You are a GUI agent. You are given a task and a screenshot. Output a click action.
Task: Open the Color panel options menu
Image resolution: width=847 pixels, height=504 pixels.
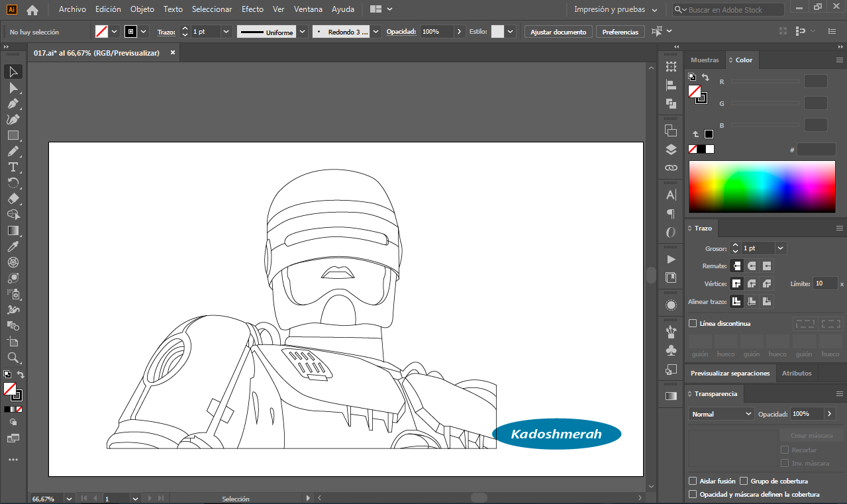click(839, 60)
